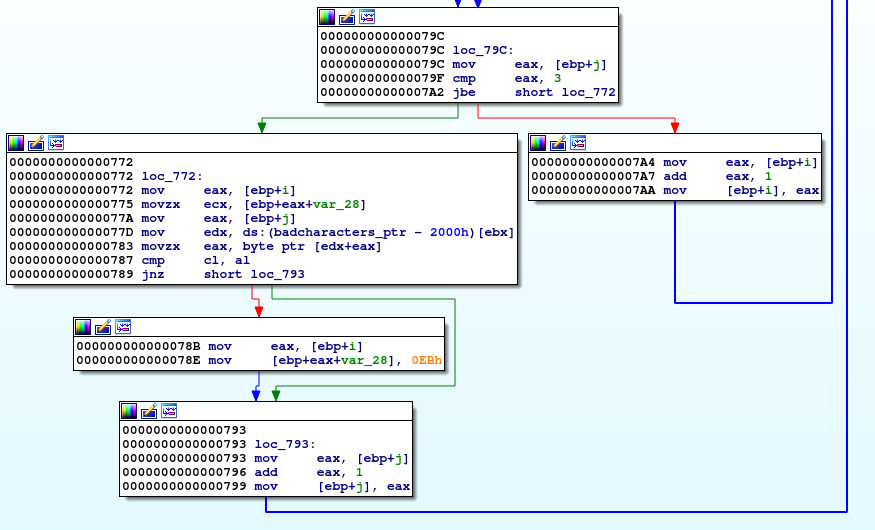Set node color for the block at 7A4
The width and height of the screenshot is (875, 530).
[538, 143]
